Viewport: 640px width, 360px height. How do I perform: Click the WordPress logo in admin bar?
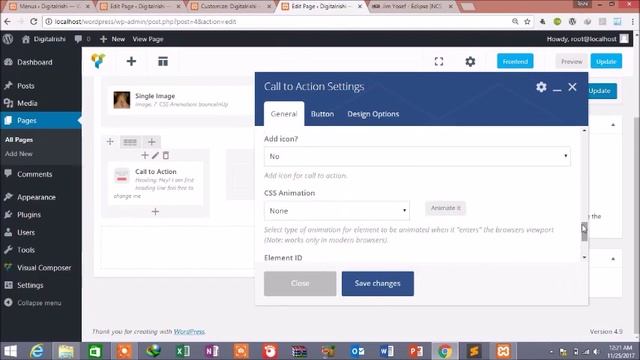click(x=8, y=39)
